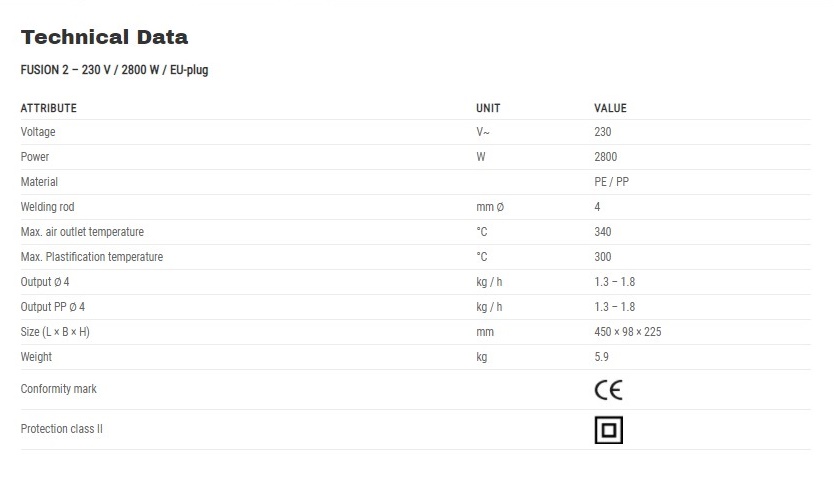The width and height of the screenshot is (834, 484).
Task: Click the Output PP Ø 4 row label
Action: [53, 307]
